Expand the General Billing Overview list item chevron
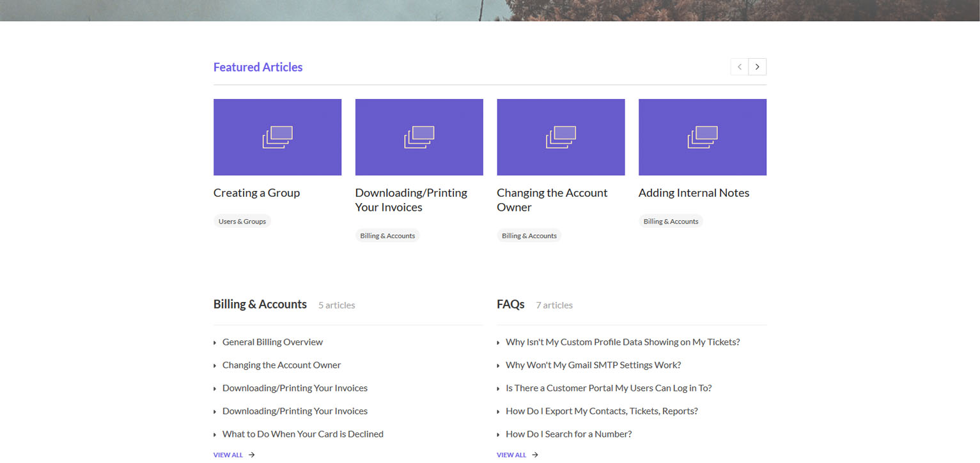980x463 pixels. [x=215, y=342]
